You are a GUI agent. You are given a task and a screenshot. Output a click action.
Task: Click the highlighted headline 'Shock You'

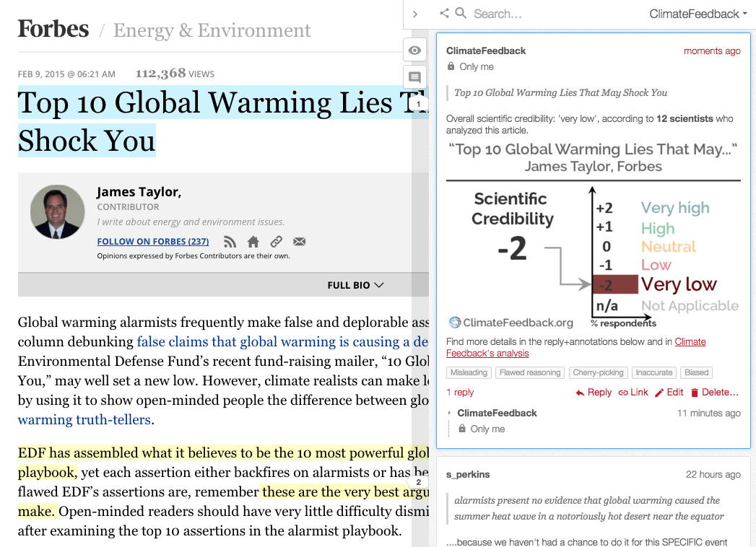pos(87,141)
